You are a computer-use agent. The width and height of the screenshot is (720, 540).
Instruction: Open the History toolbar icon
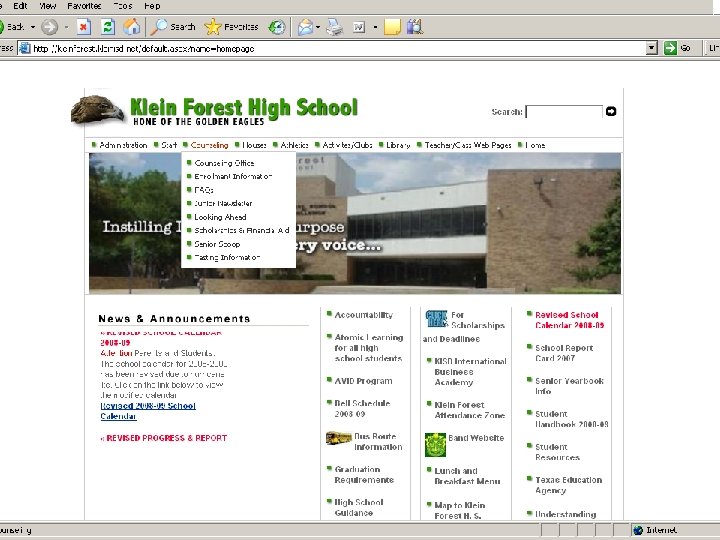click(x=277, y=27)
